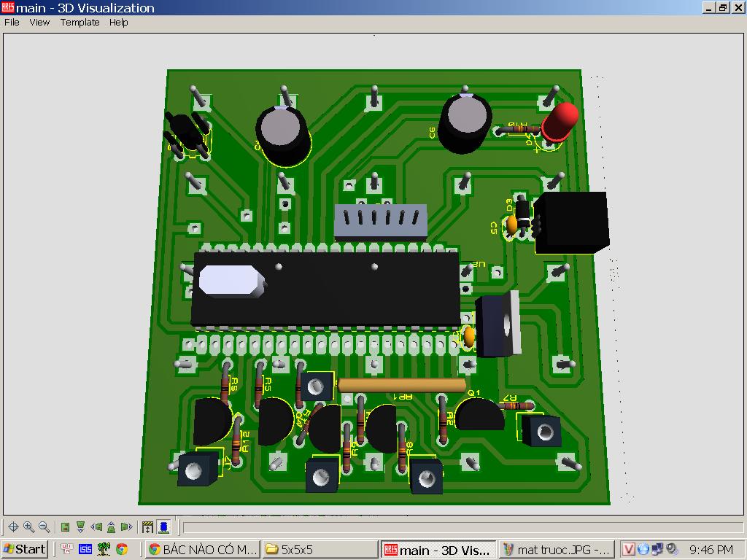This screenshot has height=560, width=747.
Task: Click the red LED on the board
Action: 560,122
